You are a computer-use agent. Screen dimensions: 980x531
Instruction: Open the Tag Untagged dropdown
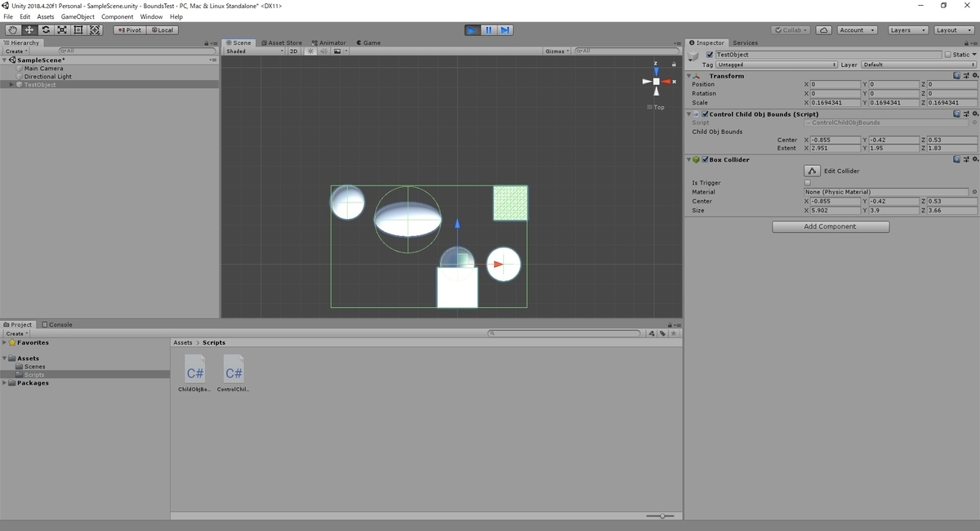click(777, 65)
